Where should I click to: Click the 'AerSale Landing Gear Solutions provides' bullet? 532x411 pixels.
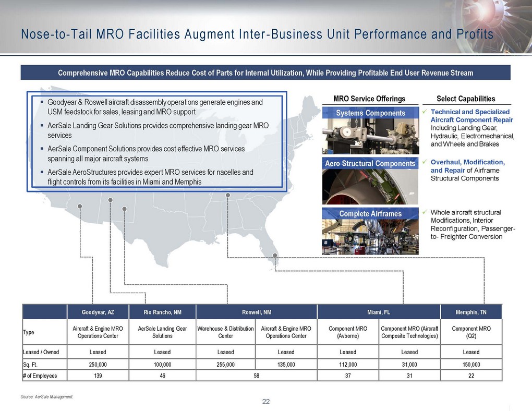(x=158, y=130)
